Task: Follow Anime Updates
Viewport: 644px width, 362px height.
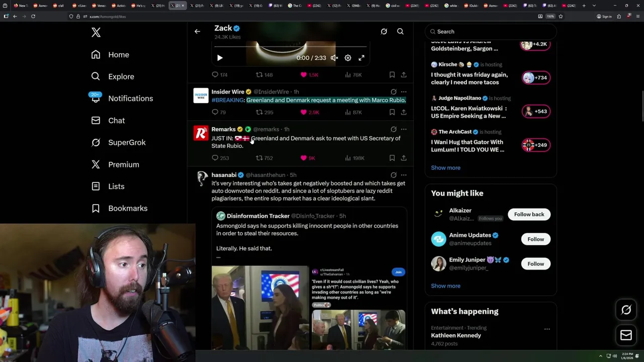Action: click(x=536, y=239)
